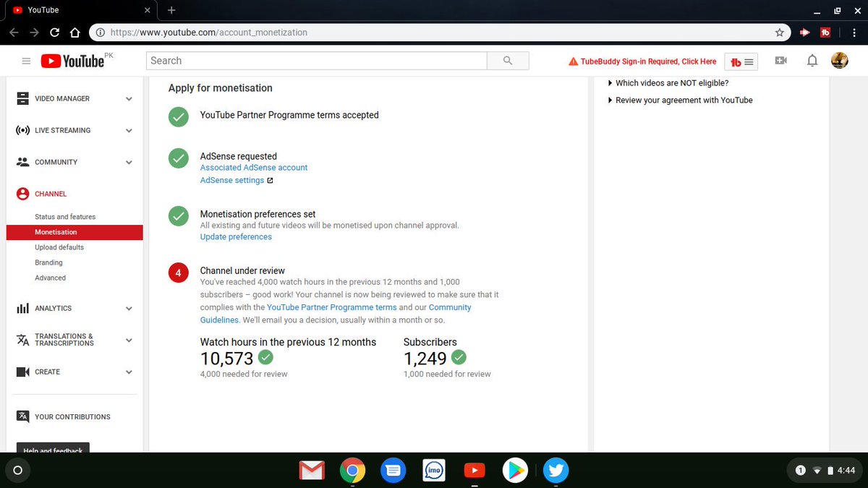
Task: Open Messages app from the shelf
Action: tap(393, 471)
